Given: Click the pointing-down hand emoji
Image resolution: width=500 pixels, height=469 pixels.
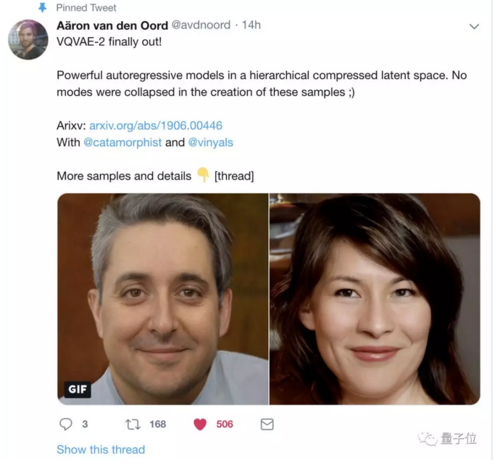Looking at the screenshot, I should pyautogui.click(x=203, y=175).
